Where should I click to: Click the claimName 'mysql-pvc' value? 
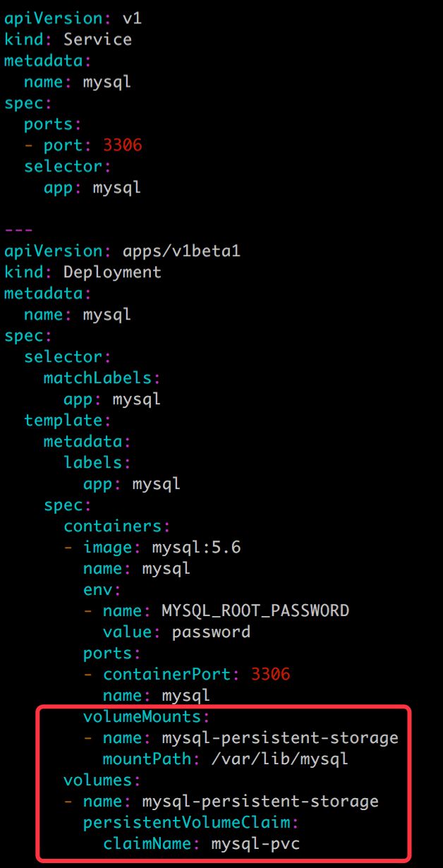click(255, 844)
